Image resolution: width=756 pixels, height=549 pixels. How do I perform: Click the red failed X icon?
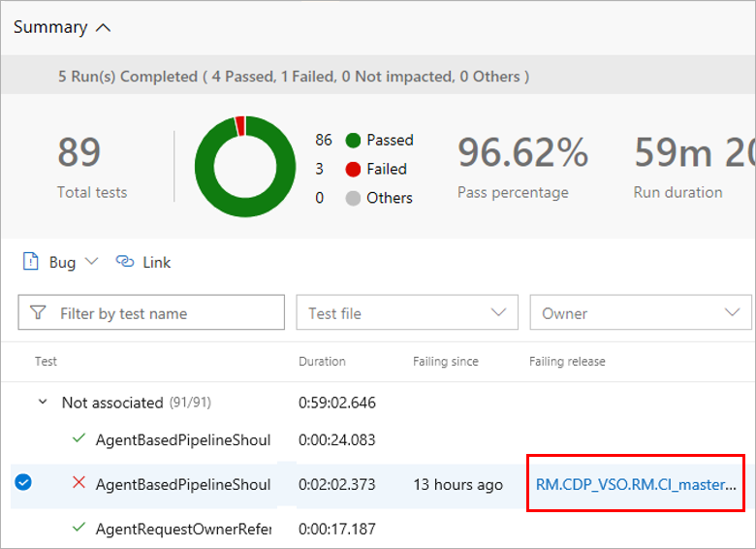pyautogui.click(x=79, y=482)
